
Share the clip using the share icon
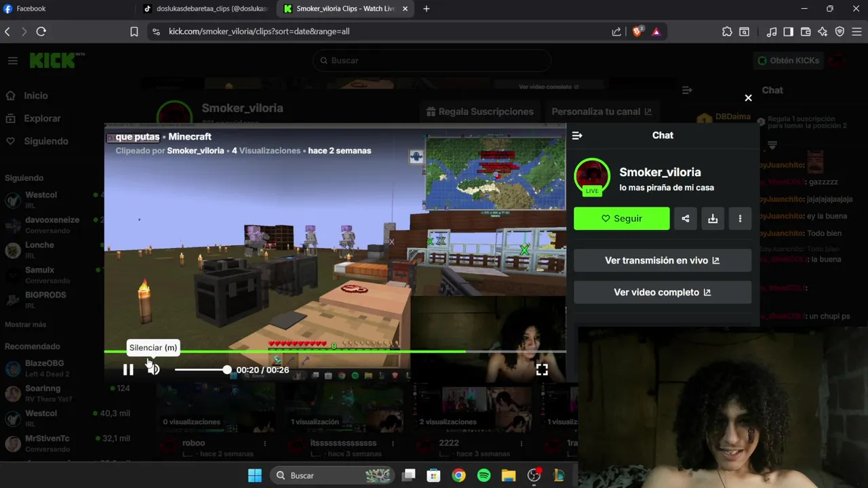(x=685, y=218)
